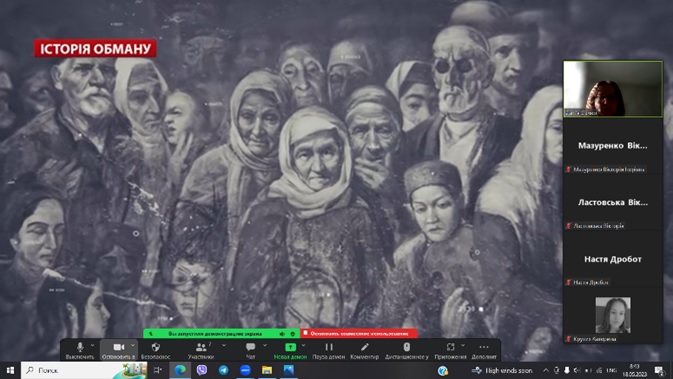673x379 pixels.
Task: Open the Security shield options
Action: coord(155,350)
